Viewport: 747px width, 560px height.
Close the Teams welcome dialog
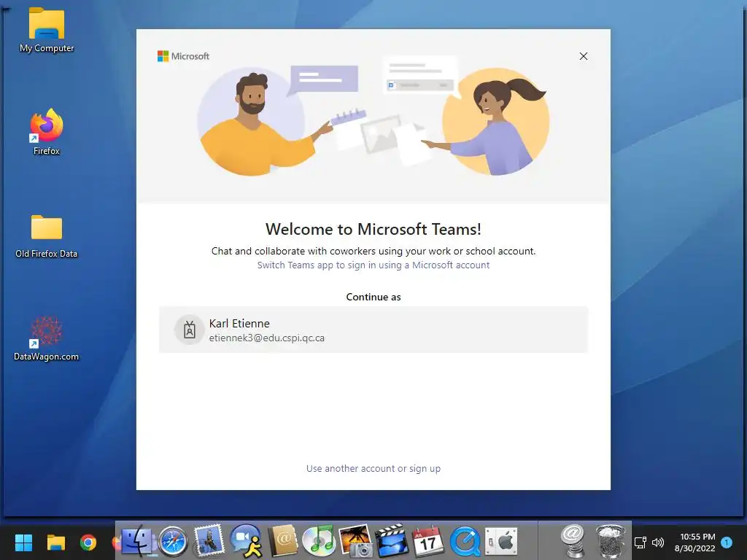[x=583, y=56]
